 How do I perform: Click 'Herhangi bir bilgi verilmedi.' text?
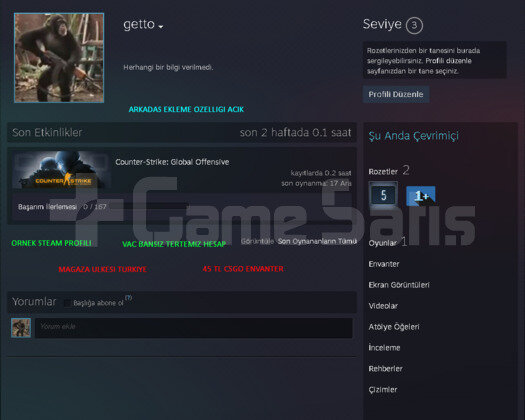(168, 67)
